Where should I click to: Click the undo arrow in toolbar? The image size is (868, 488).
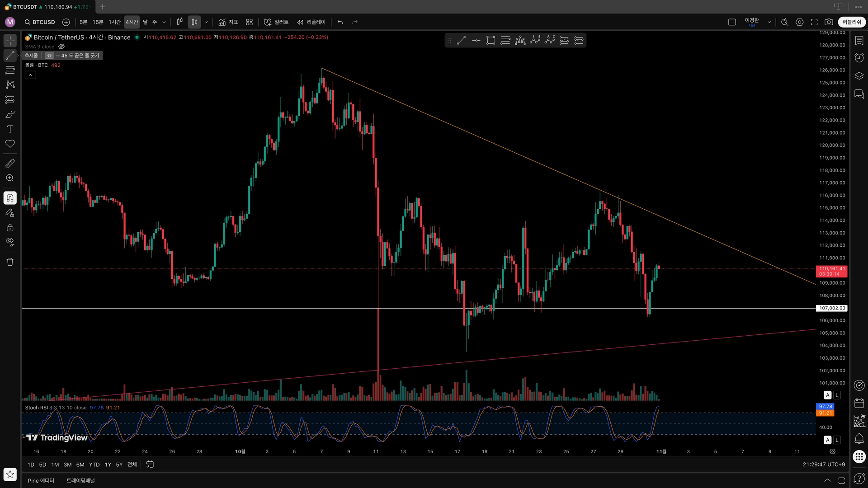(340, 22)
